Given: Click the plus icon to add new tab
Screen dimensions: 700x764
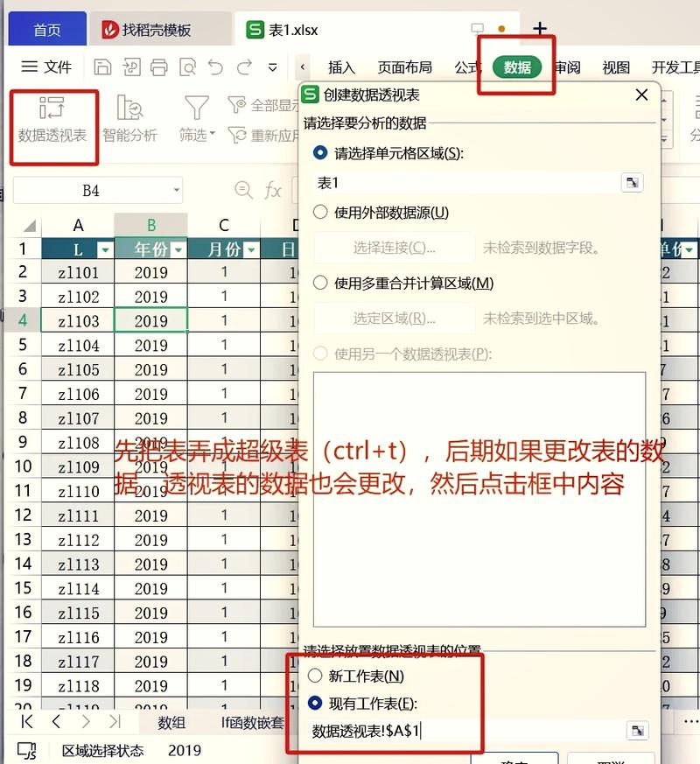Looking at the screenshot, I should click(x=540, y=29).
